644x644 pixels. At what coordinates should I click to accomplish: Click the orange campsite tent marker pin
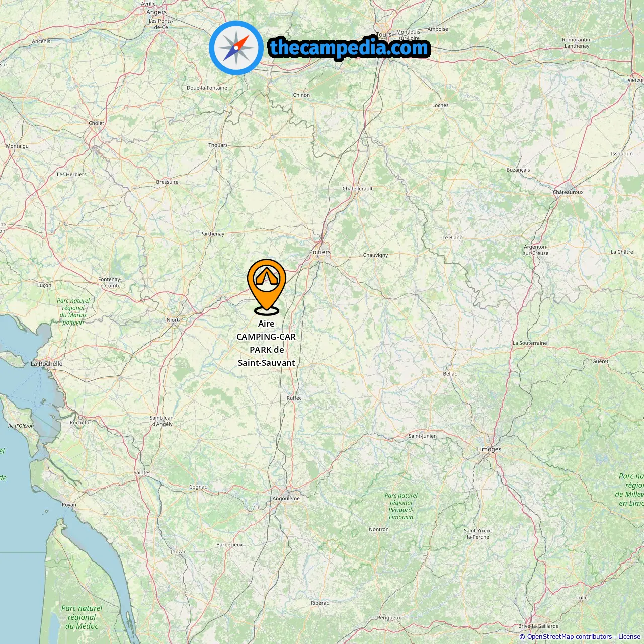point(267,287)
